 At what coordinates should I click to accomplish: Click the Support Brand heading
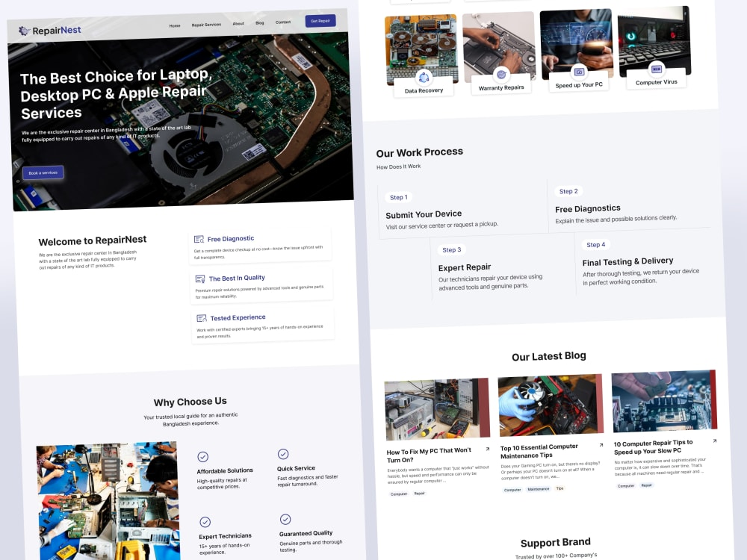(x=556, y=542)
